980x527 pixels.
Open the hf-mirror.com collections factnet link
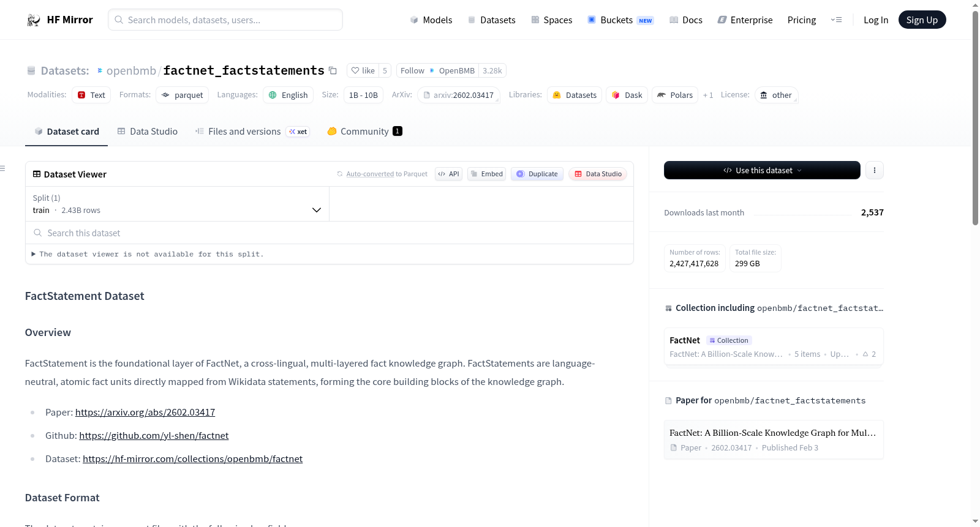click(x=192, y=459)
